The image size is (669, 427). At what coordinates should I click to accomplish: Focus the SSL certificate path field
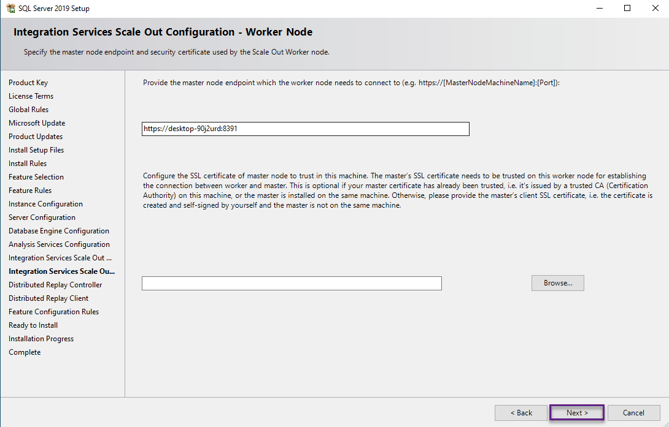(x=291, y=284)
